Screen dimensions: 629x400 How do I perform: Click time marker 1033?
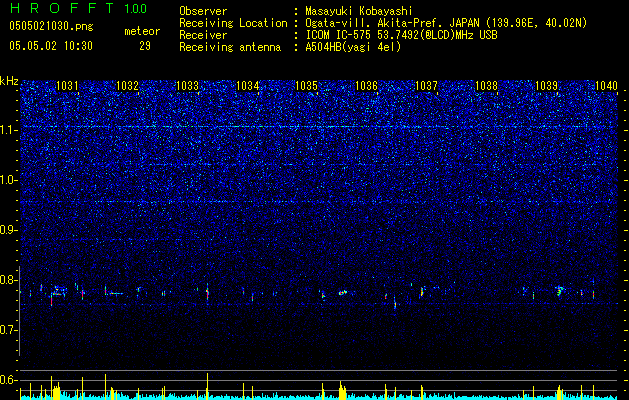tap(187, 85)
